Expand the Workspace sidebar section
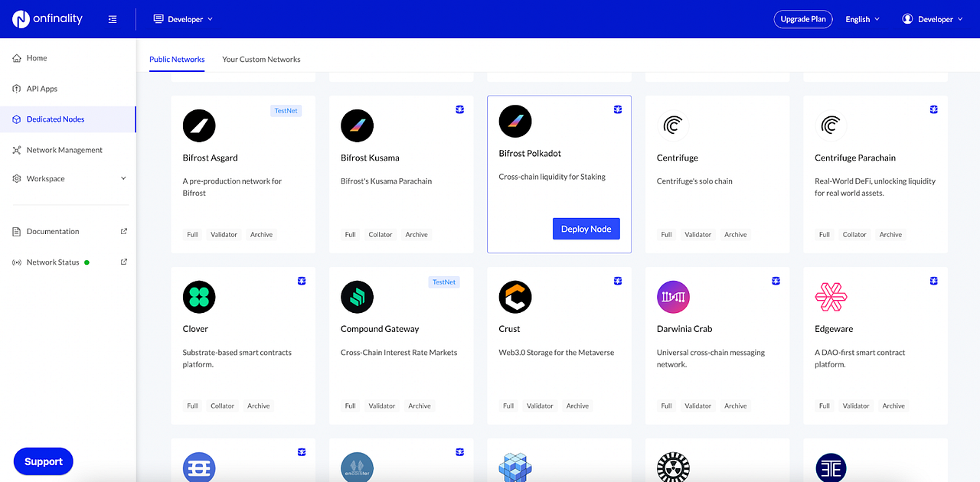The image size is (980, 482). point(68,178)
